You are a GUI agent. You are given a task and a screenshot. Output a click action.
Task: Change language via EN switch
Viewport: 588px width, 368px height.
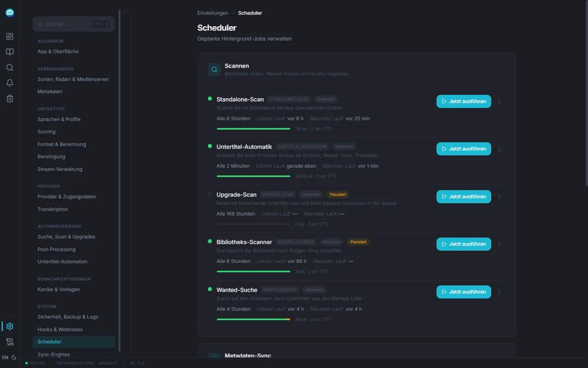point(5,357)
